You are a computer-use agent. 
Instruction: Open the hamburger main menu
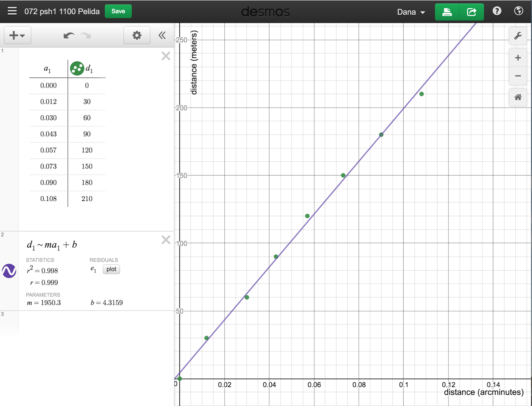click(x=12, y=11)
